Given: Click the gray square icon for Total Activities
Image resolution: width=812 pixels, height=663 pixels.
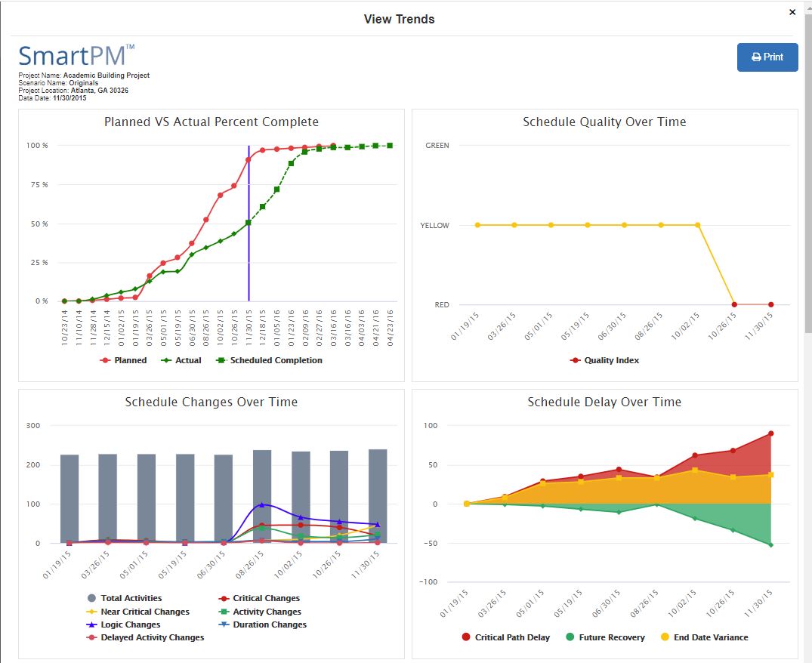Looking at the screenshot, I should pos(91,597).
